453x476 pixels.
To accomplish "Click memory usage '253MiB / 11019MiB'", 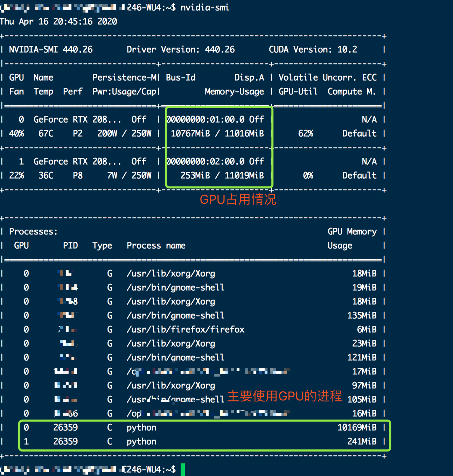I will [x=222, y=175].
